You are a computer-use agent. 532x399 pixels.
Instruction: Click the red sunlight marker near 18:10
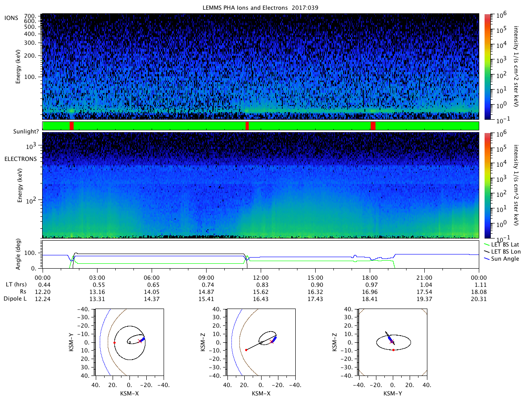click(373, 126)
